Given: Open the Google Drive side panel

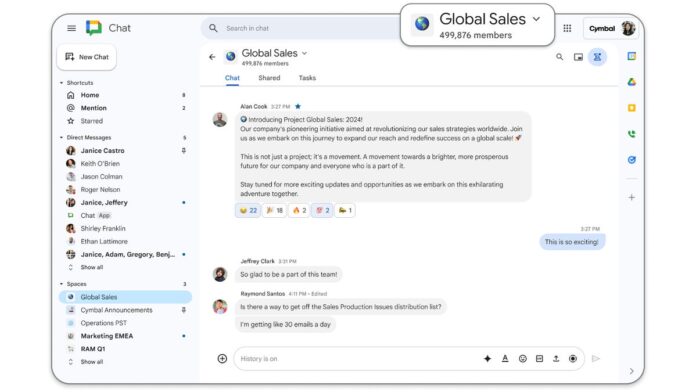Looking at the screenshot, I should pos(632,82).
